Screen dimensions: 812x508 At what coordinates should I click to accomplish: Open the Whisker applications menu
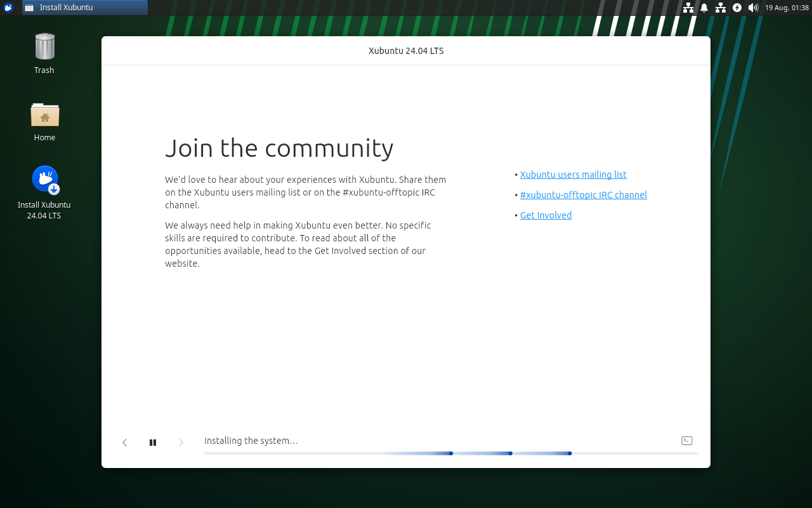point(8,8)
